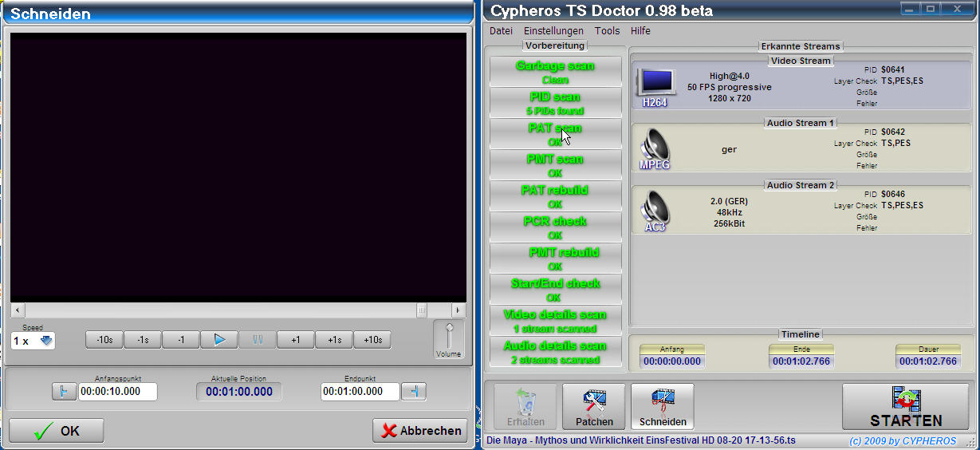
Task: Click the Schneiden film-cut button
Action: [x=663, y=407]
